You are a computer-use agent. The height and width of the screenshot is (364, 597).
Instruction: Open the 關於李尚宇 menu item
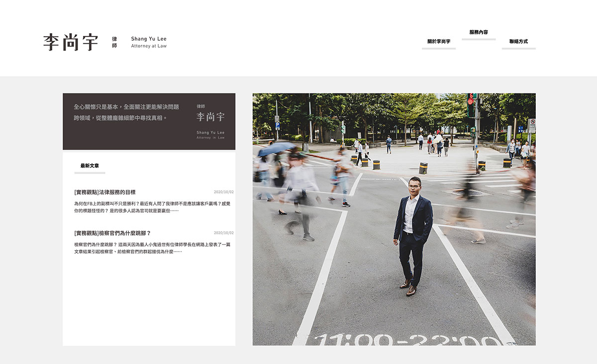click(x=439, y=41)
